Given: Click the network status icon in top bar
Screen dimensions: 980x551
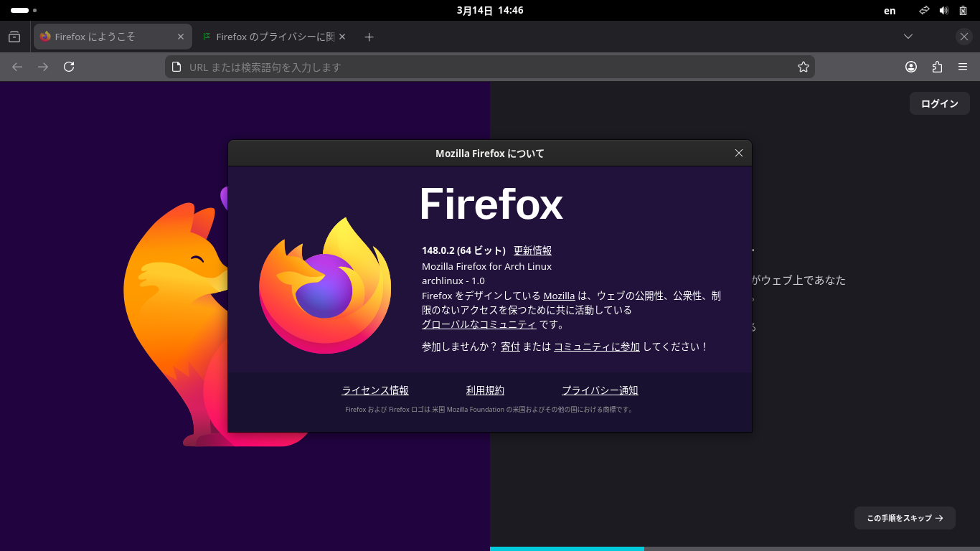Looking at the screenshot, I should (x=925, y=11).
